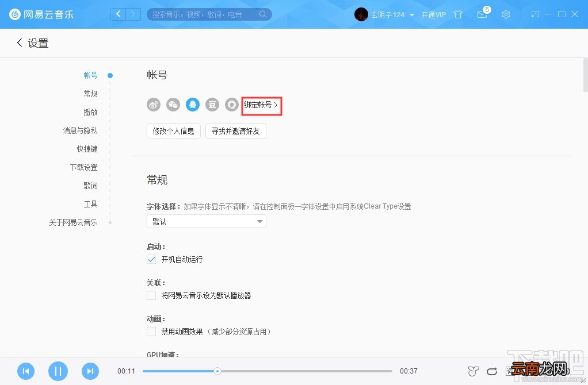Pause the current song
588x385 pixels.
pyautogui.click(x=58, y=371)
